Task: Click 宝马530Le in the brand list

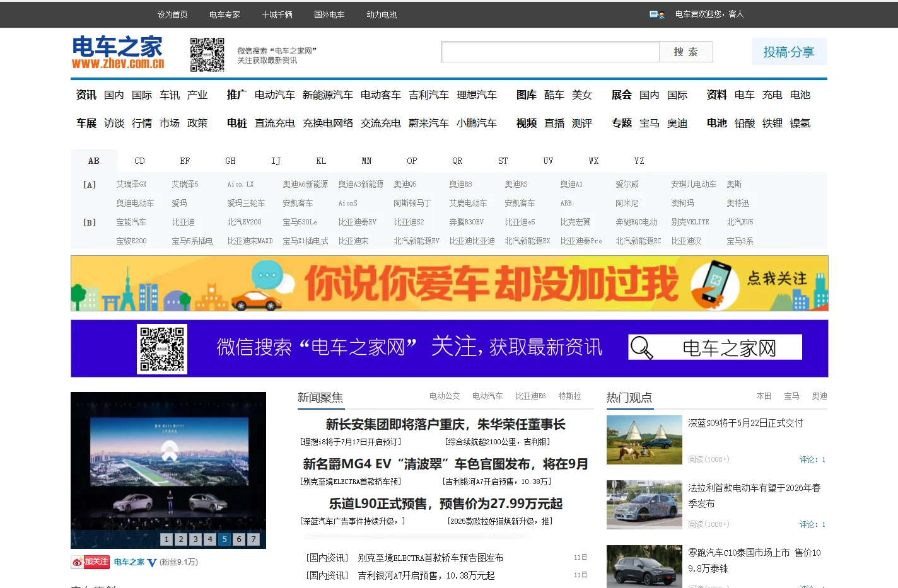Action: (x=300, y=222)
